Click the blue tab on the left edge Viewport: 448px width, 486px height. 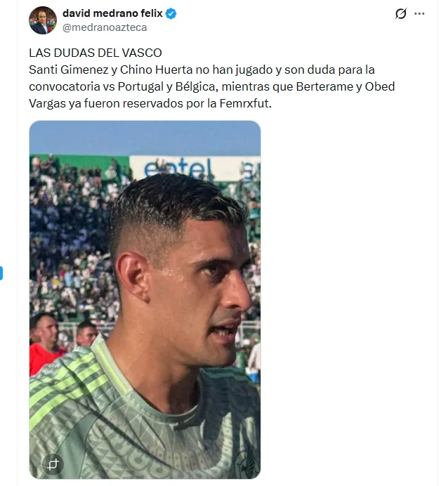point(1,273)
